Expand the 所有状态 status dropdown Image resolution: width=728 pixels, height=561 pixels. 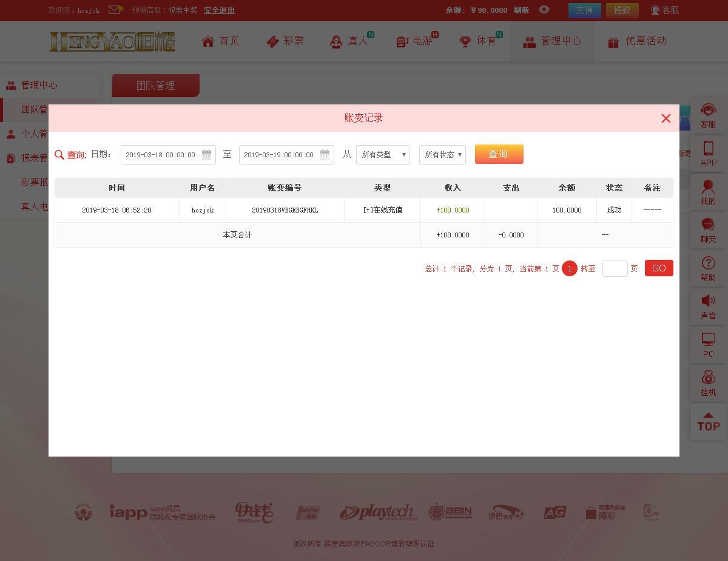click(442, 155)
